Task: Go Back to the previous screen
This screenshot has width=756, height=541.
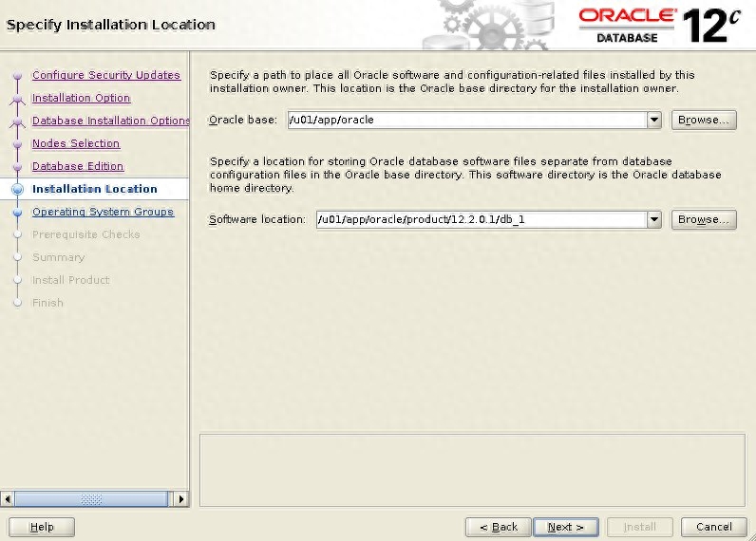Action: pyautogui.click(x=498, y=527)
